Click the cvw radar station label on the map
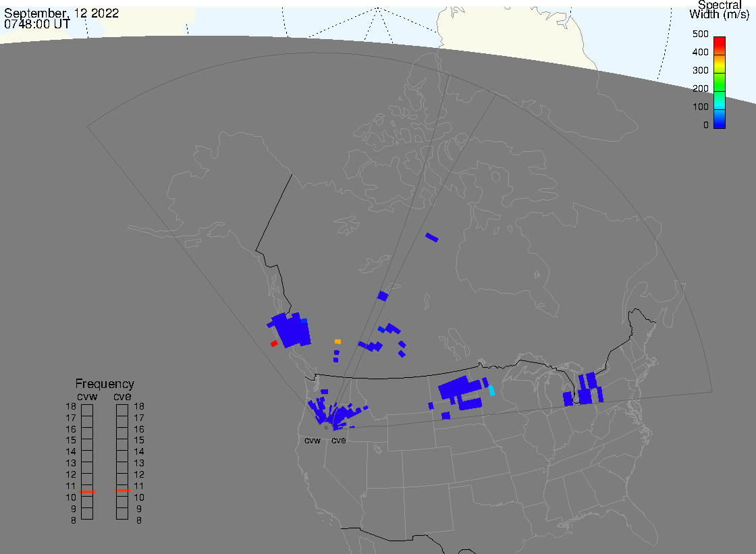This screenshot has height=554, width=756. [x=313, y=441]
